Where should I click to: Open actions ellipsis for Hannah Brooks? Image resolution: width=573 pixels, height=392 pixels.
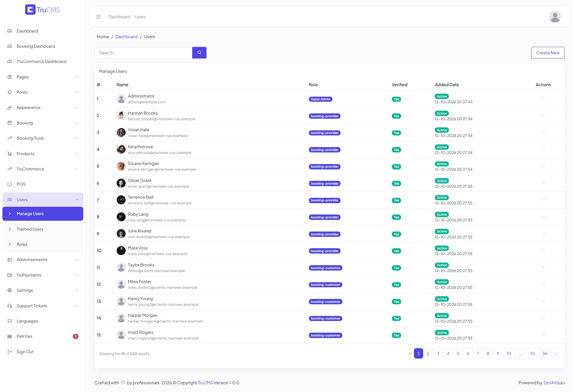click(x=543, y=115)
